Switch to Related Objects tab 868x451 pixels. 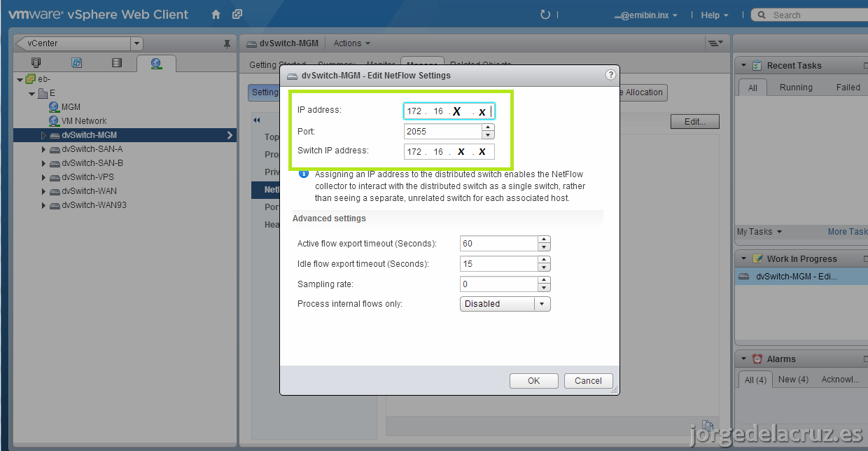[x=480, y=64]
